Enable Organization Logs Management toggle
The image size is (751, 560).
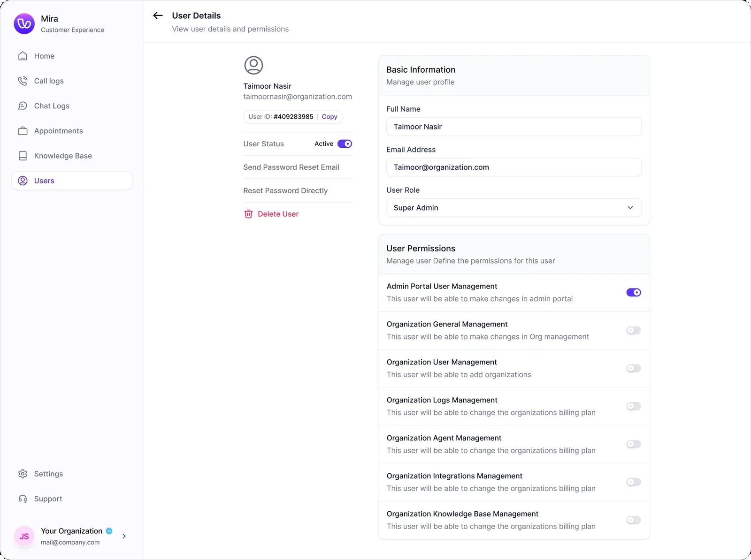click(x=634, y=406)
